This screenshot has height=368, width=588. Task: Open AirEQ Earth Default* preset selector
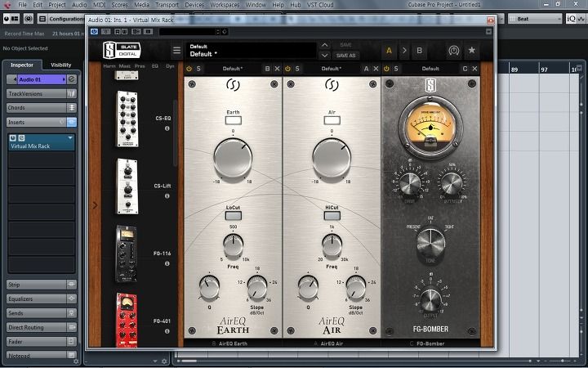tap(233, 69)
